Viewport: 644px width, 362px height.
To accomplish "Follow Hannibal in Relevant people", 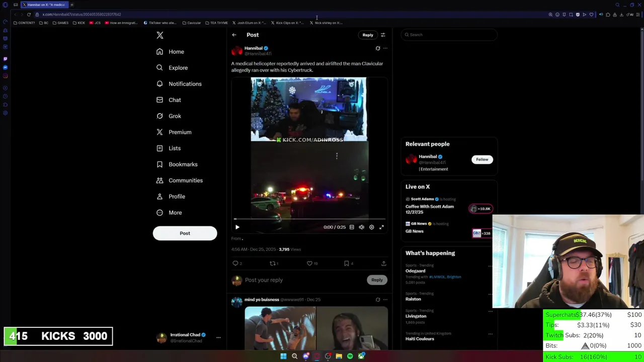I will point(482,159).
